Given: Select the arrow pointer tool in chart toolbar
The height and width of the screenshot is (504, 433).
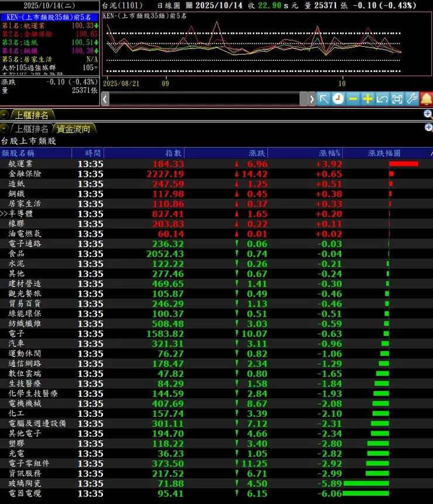Looking at the screenshot, I should (x=324, y=99).
